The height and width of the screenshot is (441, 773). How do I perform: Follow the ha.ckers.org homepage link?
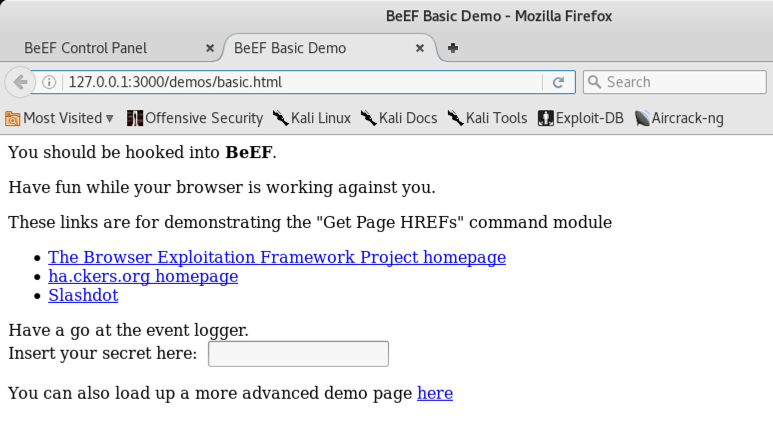point(143,276)
